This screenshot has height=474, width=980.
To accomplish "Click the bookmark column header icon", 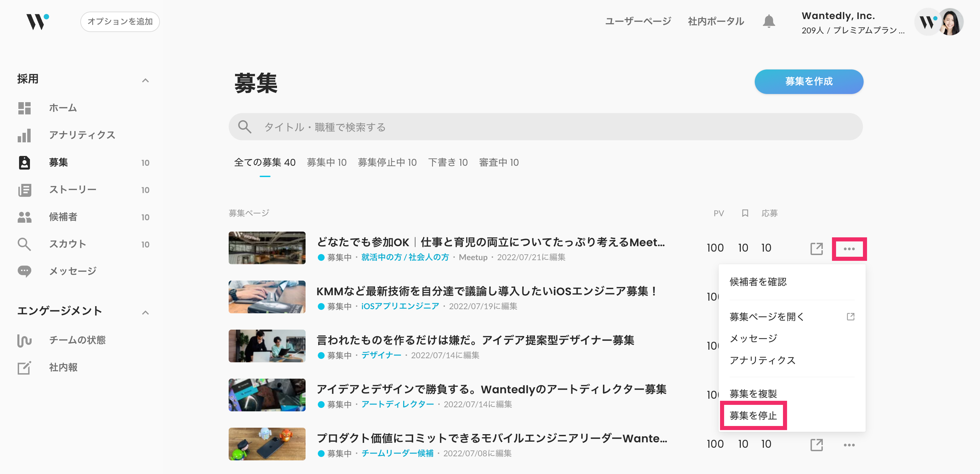I will click(x=745, y=213).
